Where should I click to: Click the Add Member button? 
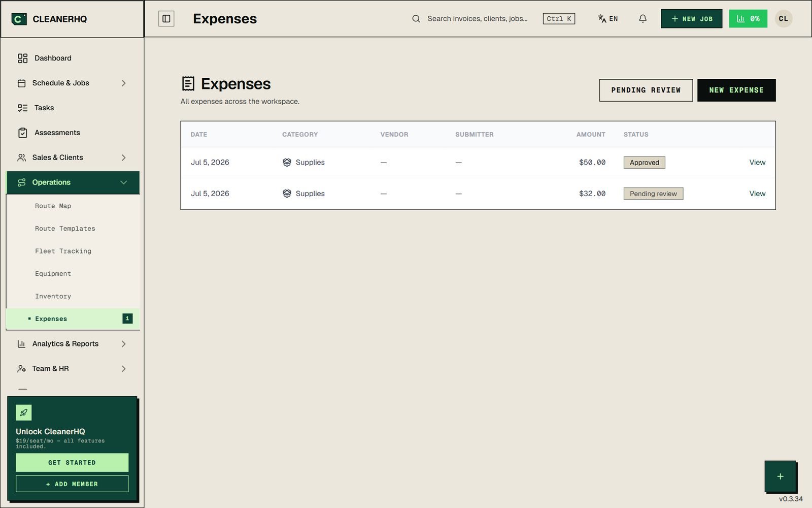click(x=72, y=484)
